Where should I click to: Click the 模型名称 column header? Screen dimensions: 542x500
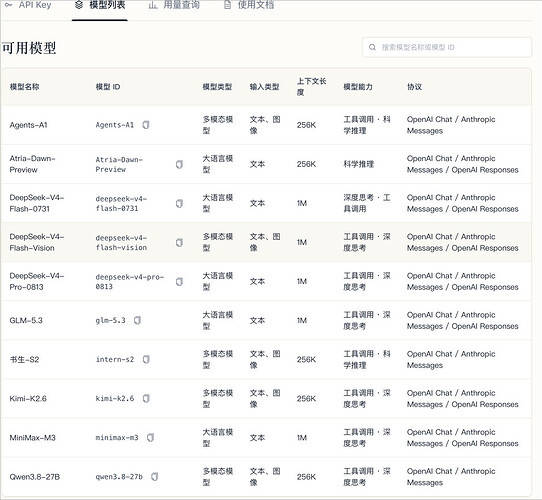24,87
